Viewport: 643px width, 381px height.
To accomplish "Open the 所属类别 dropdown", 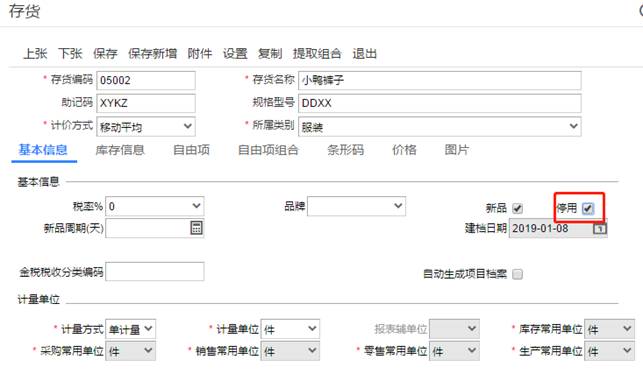I will click(440, 126).
